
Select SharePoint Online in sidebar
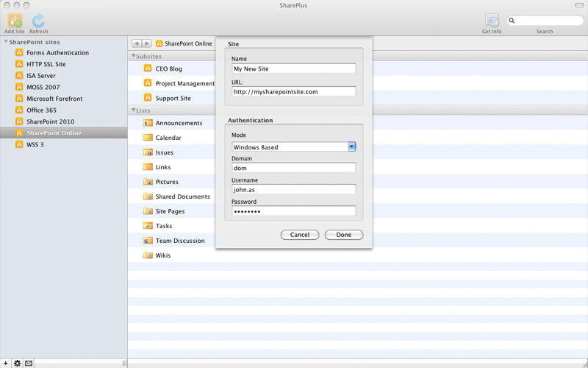click(x=64, y=133)
